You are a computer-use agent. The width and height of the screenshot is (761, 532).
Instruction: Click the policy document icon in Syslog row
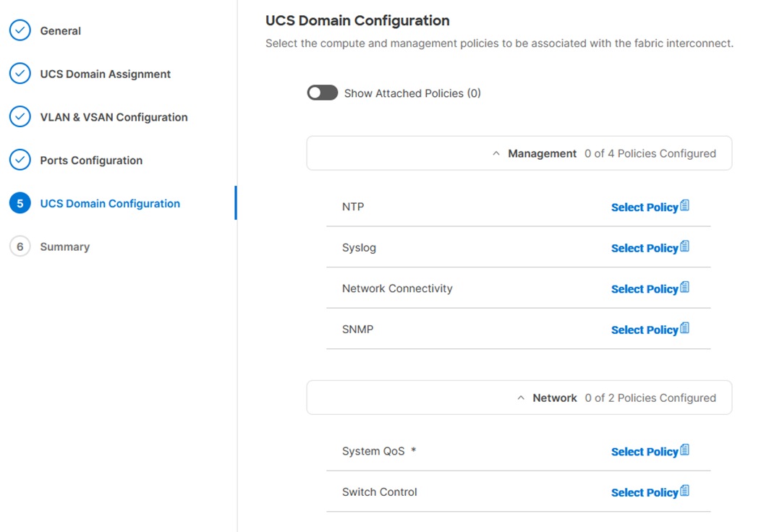[x=685, y=246]
